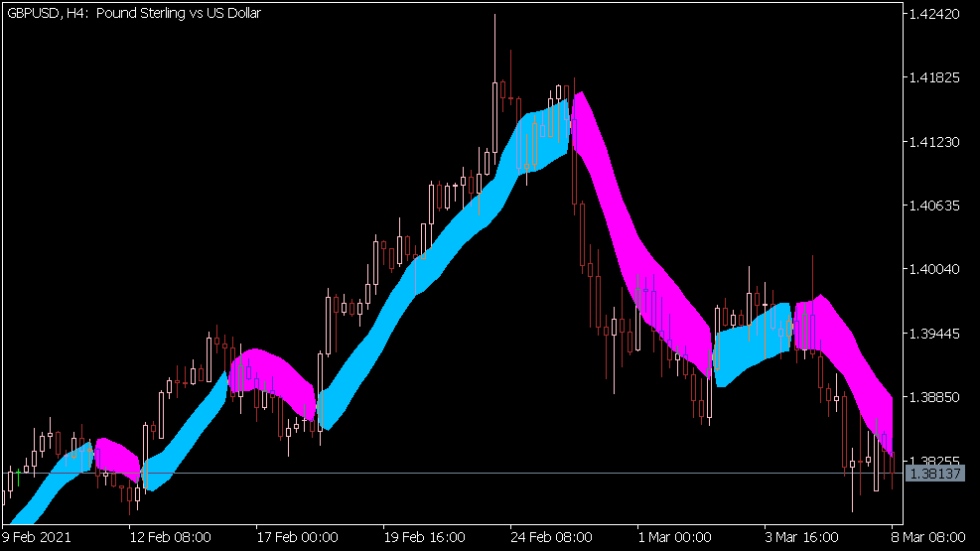Viewport: 980px width, 551px height.
Task: Click the tall candlestick wick at the chart peak
Action: tap(495, 47)
